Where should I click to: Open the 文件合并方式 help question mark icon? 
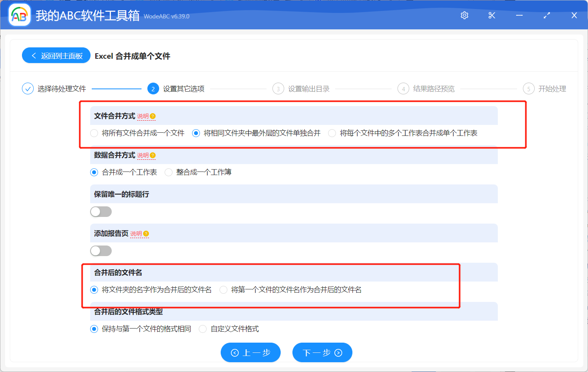pyautogui.click(x=152, y=116)
